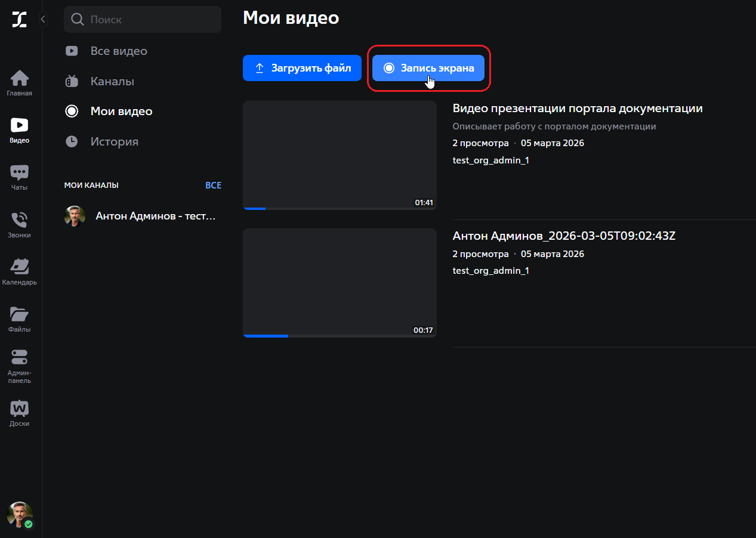The height and width of the screenshot is (538, 756).
Task: Go to Все видео menu item
Action: click(x=119, y=51)
